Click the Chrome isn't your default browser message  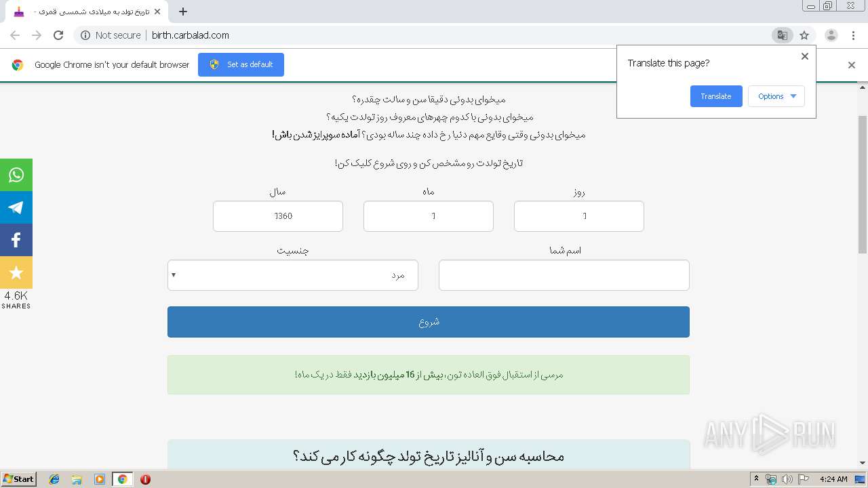coord(112,65)
